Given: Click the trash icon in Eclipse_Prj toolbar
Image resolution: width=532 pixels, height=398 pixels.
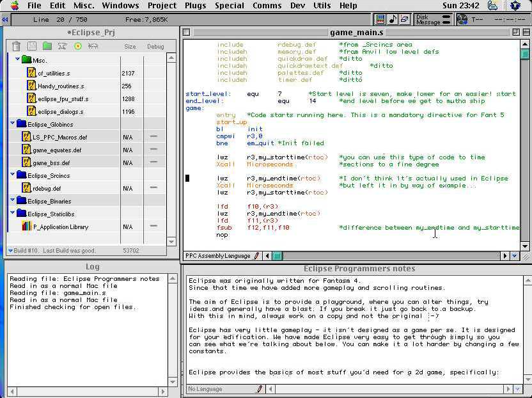Looking at the screenshot, I should coord(16,46).
